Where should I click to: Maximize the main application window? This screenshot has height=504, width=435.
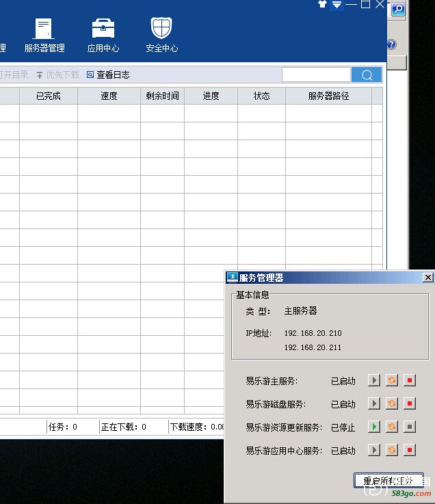(365, 4)
